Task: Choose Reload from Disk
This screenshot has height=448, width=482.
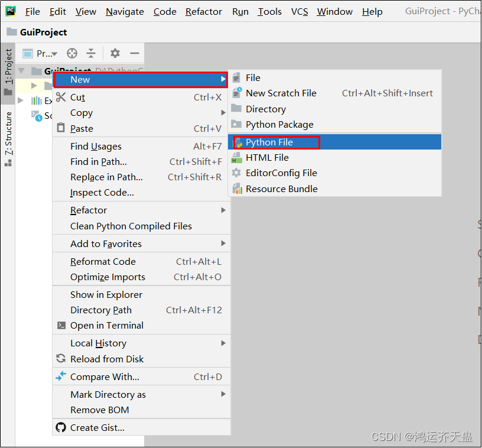Action: [110, 359]
